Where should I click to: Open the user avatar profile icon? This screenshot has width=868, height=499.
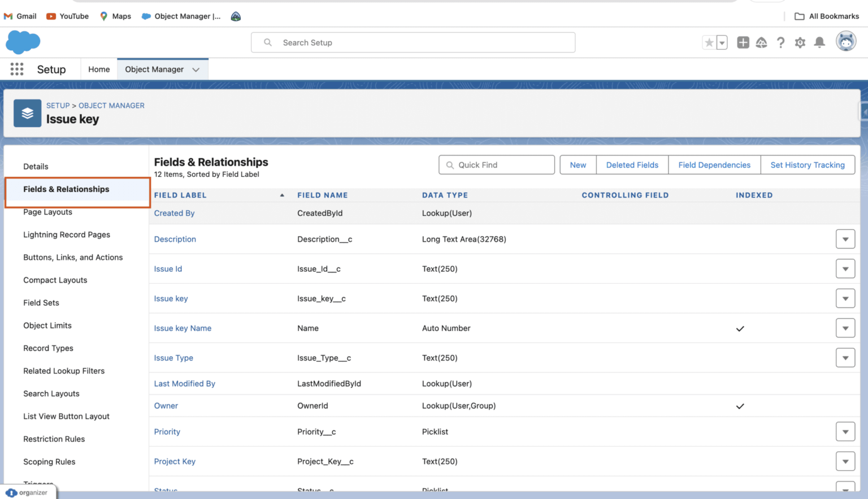pos(845,41)
